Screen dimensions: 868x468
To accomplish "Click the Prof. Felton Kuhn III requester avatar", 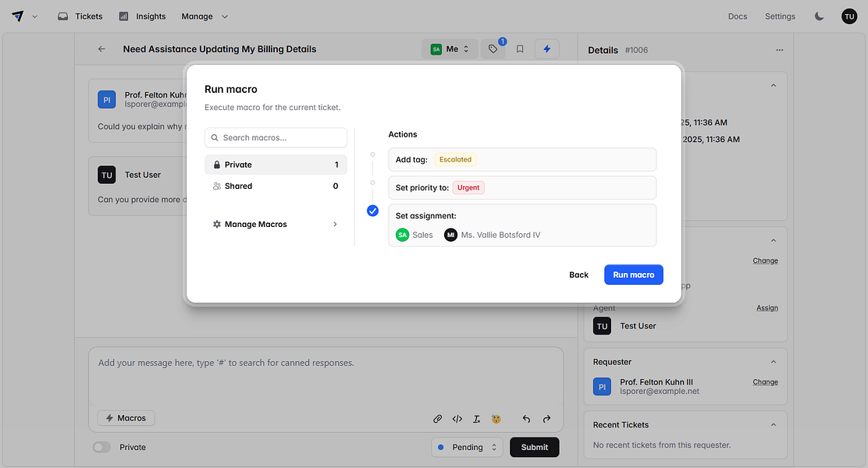I will pyautogui.click(x=603, y=387).
